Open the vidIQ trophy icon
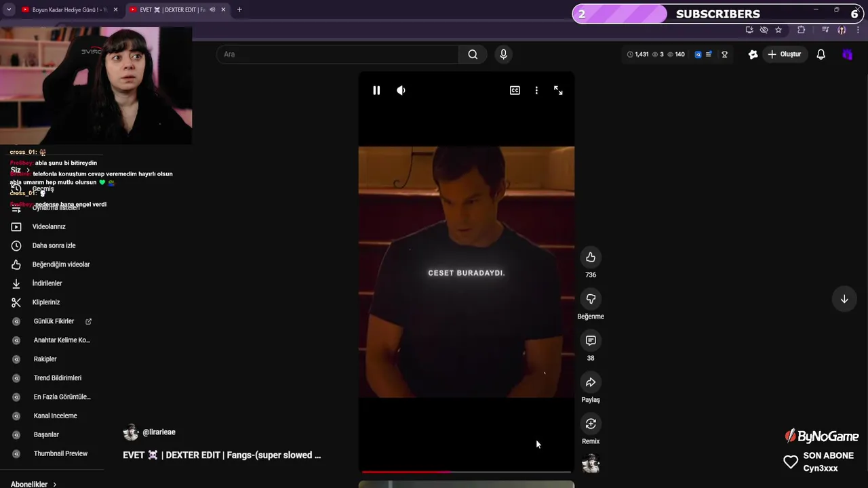This screenshot has height=488, width=868. 724,54
